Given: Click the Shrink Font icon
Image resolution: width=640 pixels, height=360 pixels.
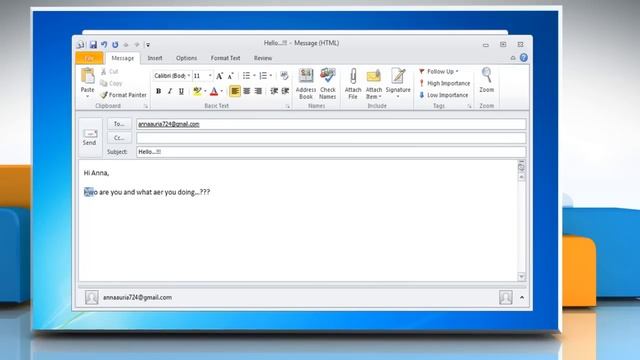Looking at the screenshot, I should pos(231,76).
